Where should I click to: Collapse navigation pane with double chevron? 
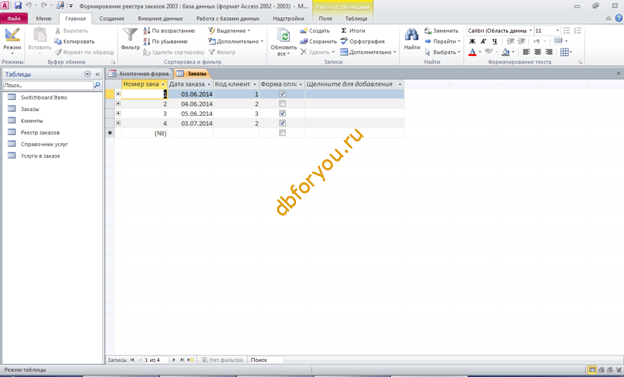click(98, 74)
